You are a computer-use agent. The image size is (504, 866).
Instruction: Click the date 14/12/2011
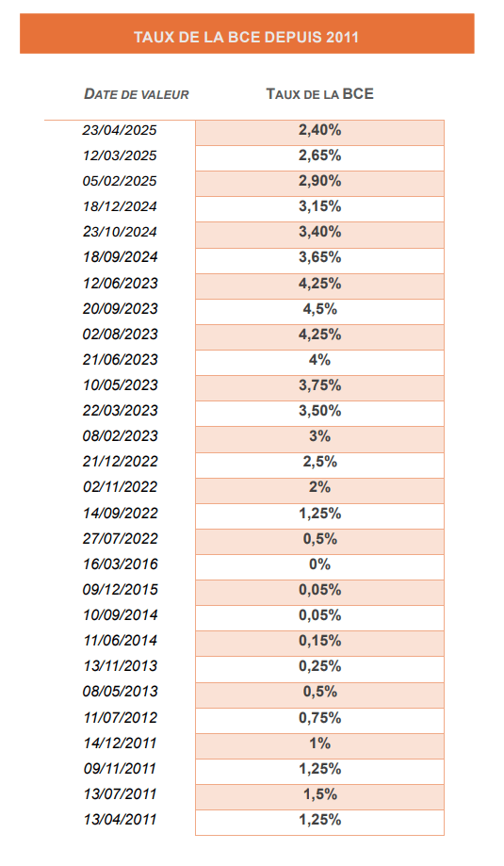click(120, 743)
